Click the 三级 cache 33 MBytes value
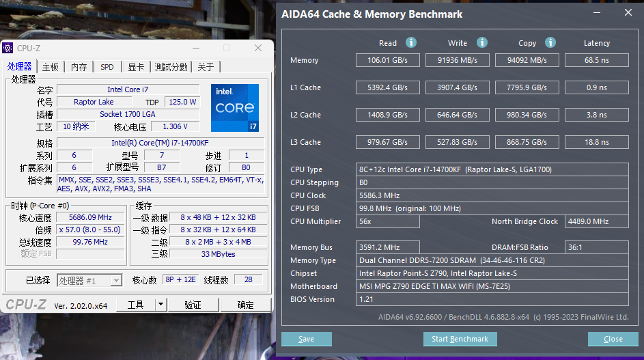Image resolution: width=644 pixels, height=360 pixels. (218, 254)
